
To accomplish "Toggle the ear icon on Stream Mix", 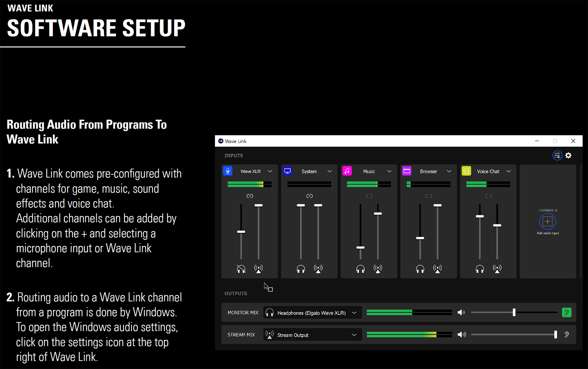I will [x=567, y=334].
